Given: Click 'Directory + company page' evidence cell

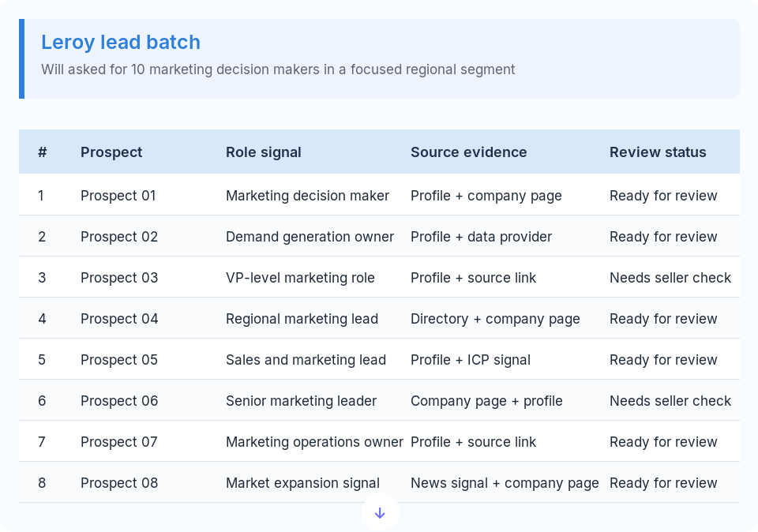Looking at the screenshot, I should point(495,319).
